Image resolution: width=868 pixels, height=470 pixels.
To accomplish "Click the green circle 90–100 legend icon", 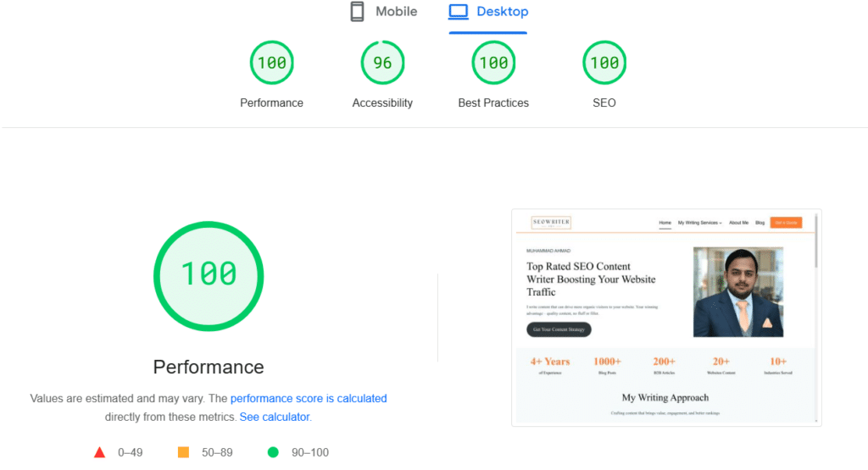I will pyautogui.click(x=273, y=452).
